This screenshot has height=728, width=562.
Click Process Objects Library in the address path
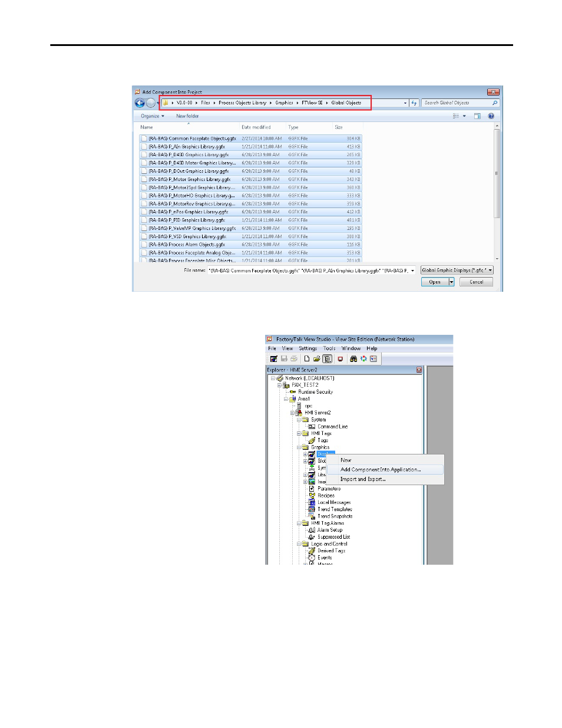242,103
